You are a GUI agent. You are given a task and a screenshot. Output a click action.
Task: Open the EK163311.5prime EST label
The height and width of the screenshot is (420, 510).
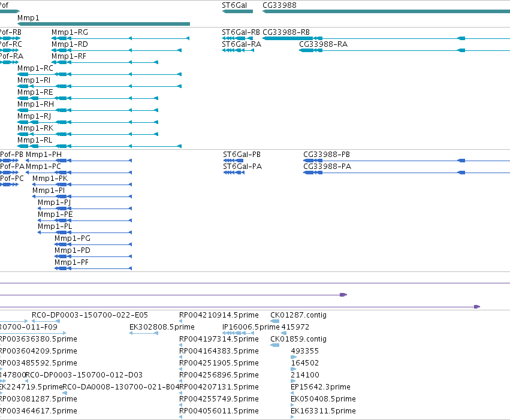[x=323, y=411]
